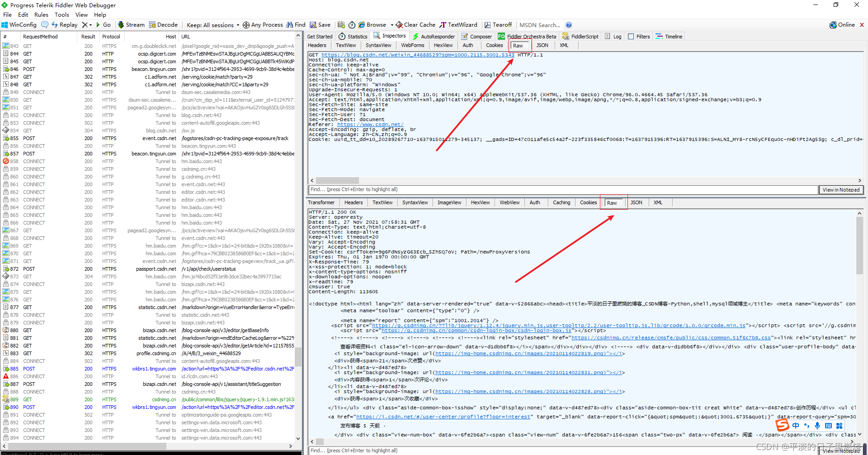868x455 pixels.
Task: Click the session list vertical scrollbar thumb
Action: point(298,356)
